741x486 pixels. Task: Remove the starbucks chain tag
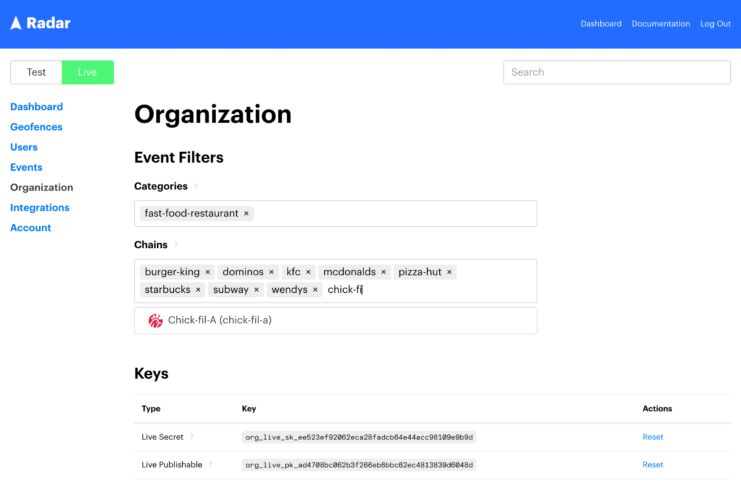click(198, 290)
